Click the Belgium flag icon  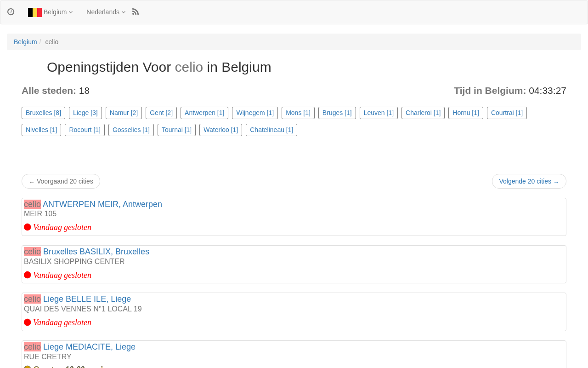(35, 12)
